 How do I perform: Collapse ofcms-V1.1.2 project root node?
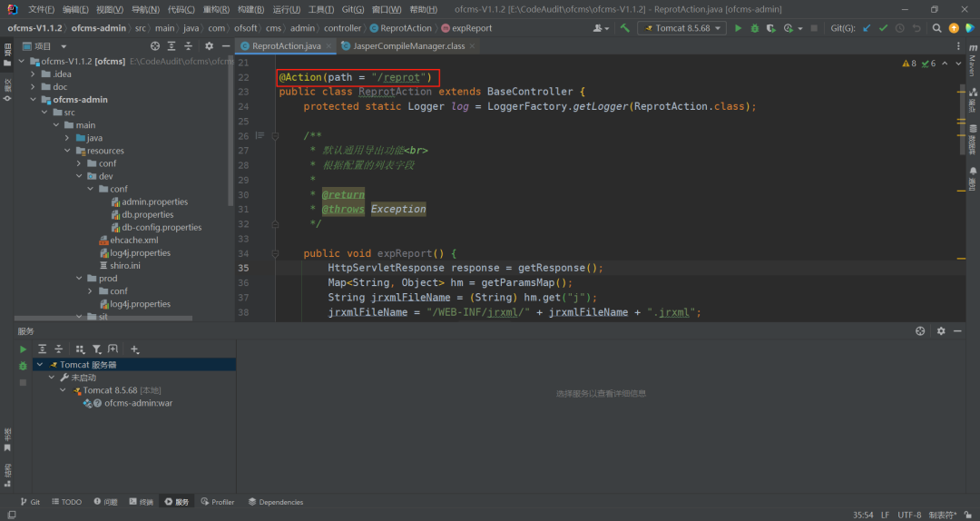tap(22, 62)
